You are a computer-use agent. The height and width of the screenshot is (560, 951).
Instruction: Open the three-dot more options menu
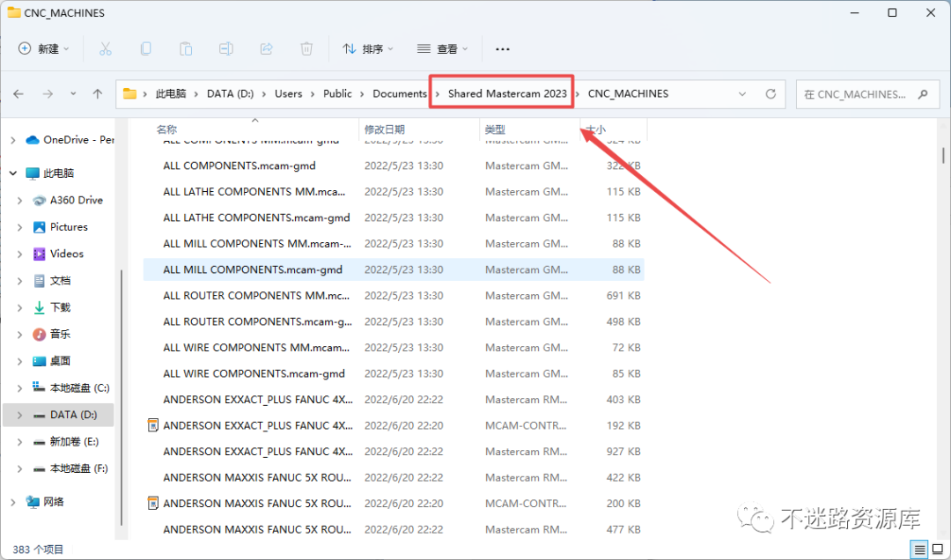[502, 49]
